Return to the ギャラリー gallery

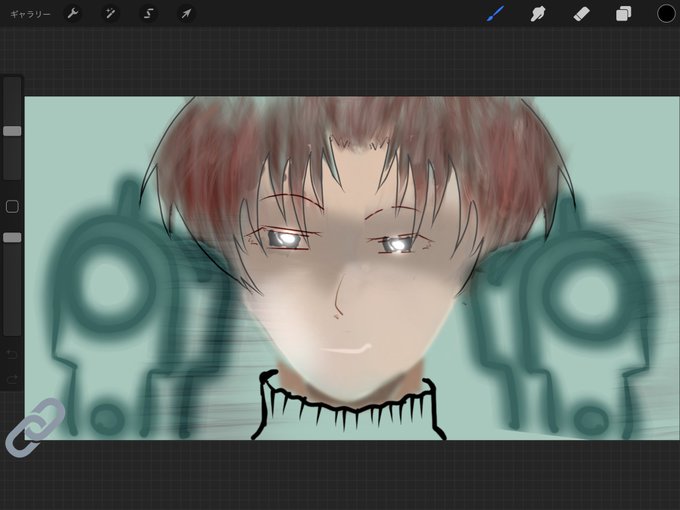pyautogui.click(x=30, y=14)
